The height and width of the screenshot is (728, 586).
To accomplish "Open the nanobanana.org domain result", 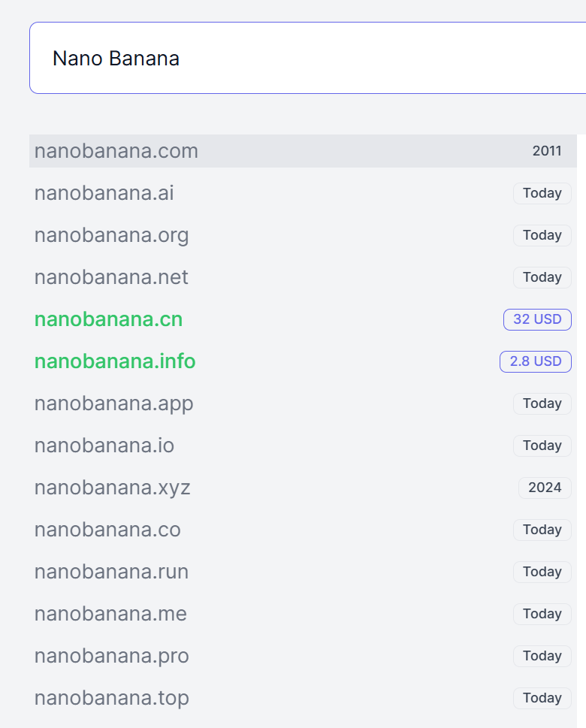I will [112, 235].
